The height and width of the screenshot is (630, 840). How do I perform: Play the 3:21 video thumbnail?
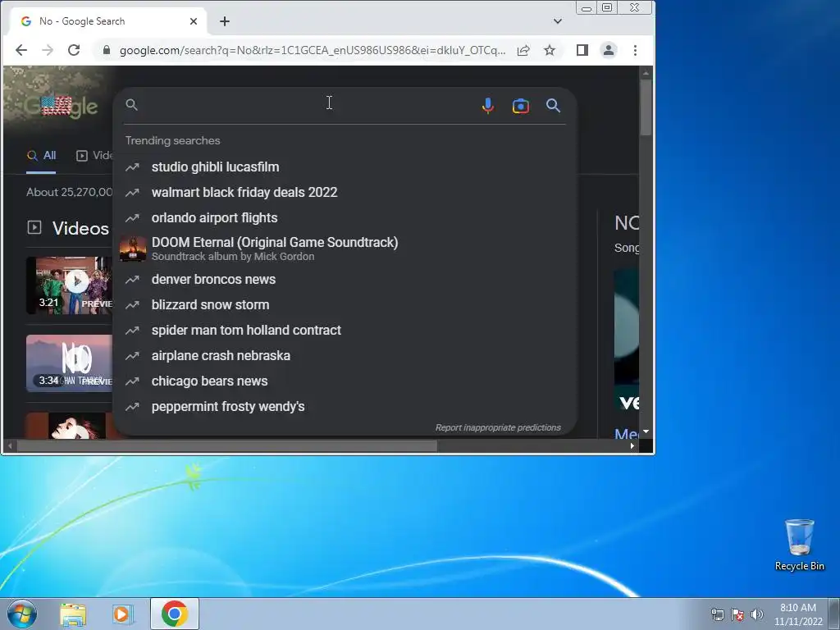click(x=70, y=285)
